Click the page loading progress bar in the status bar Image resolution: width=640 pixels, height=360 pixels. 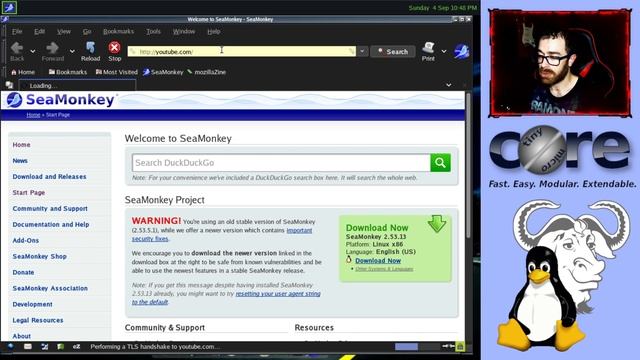click(x=417, y=347)
